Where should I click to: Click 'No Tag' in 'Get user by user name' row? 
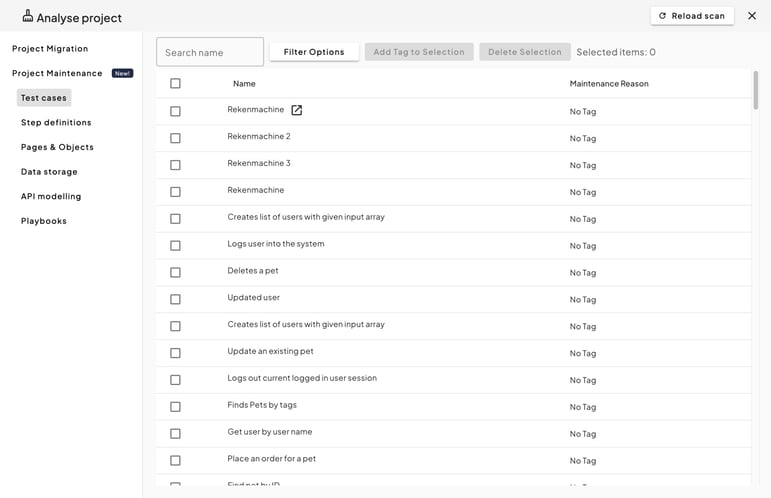(583, 434)
